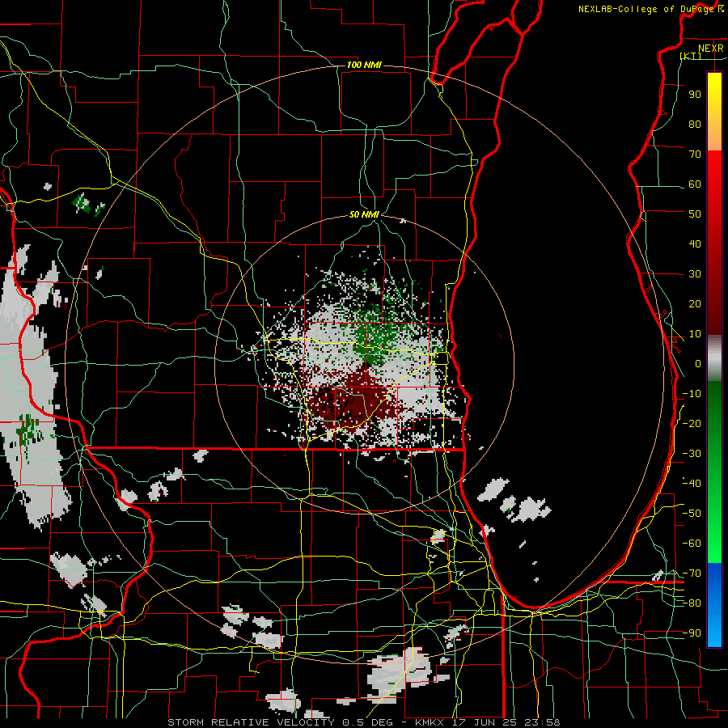The height and width of the screenshot is (728, 728).
Task: Click the "-40" color scale label
Action: click(692, 484)
